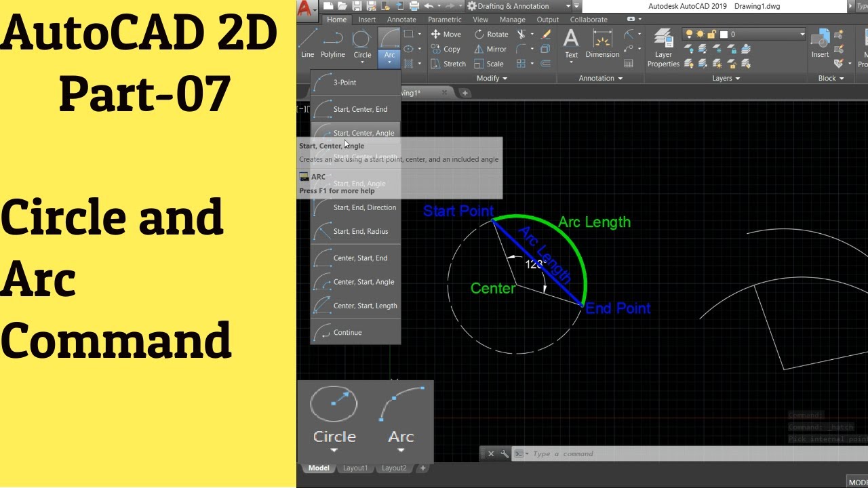Toggle layer 0 freeze sun icon

tap(700, 34)
